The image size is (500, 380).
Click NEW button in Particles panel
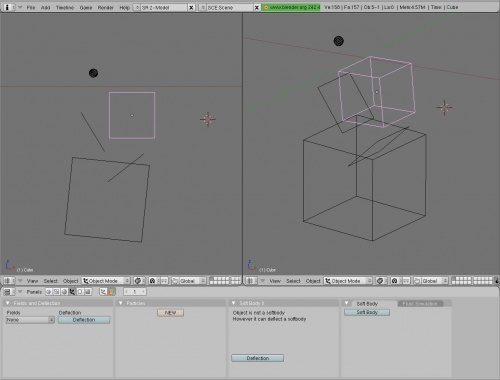tap(170, 313)
